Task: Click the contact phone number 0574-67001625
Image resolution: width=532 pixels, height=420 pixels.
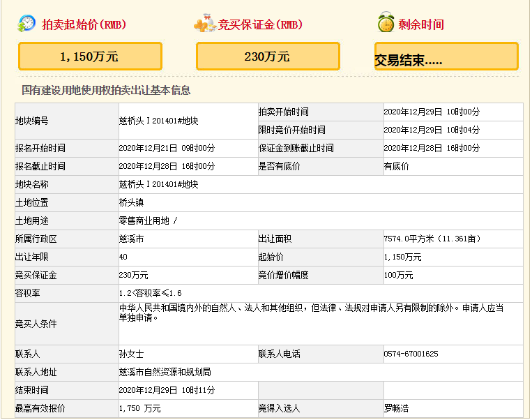Action: click(x=411, y=354)
